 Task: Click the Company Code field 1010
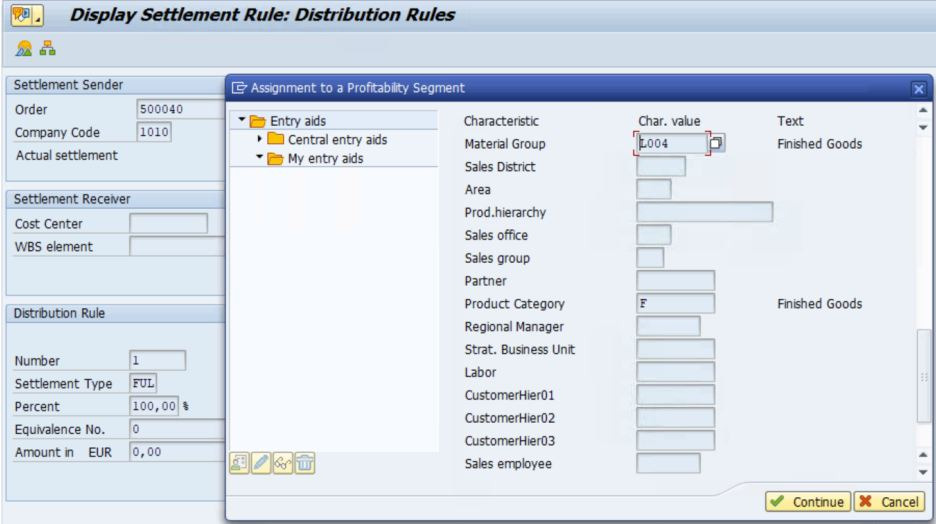click(x=154, y=132)
